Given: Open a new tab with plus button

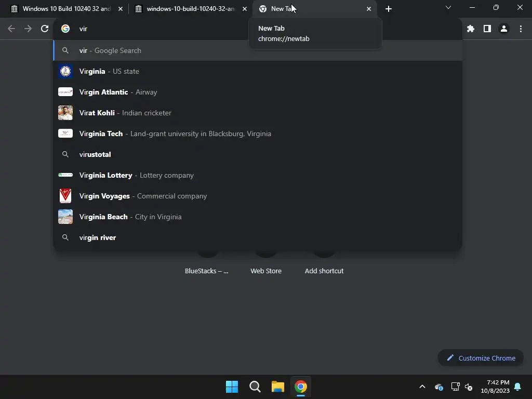Looking at the screenshot, I should coord(389,9).
